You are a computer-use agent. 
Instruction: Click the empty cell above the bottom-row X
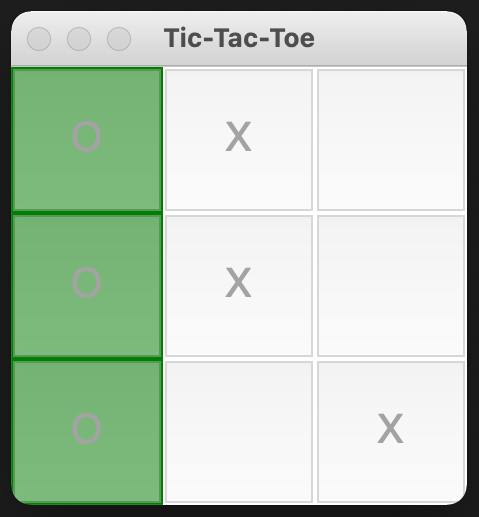(x=391, y=286)
